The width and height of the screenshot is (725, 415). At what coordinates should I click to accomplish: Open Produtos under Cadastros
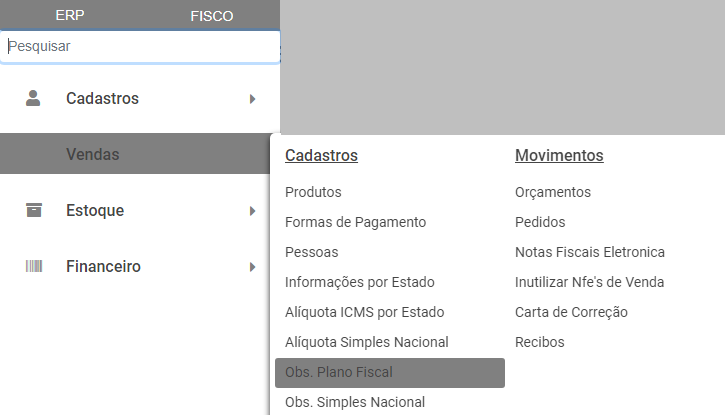tap(313, 192)
